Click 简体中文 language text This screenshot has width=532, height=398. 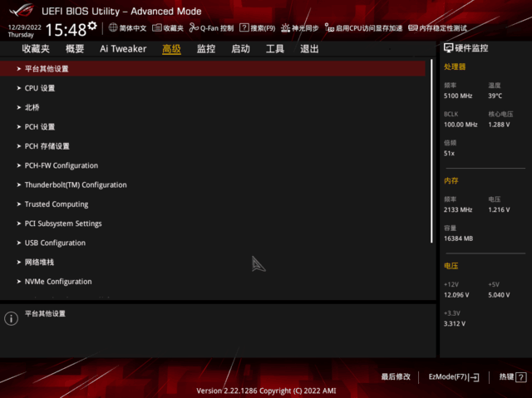[133, 28]
